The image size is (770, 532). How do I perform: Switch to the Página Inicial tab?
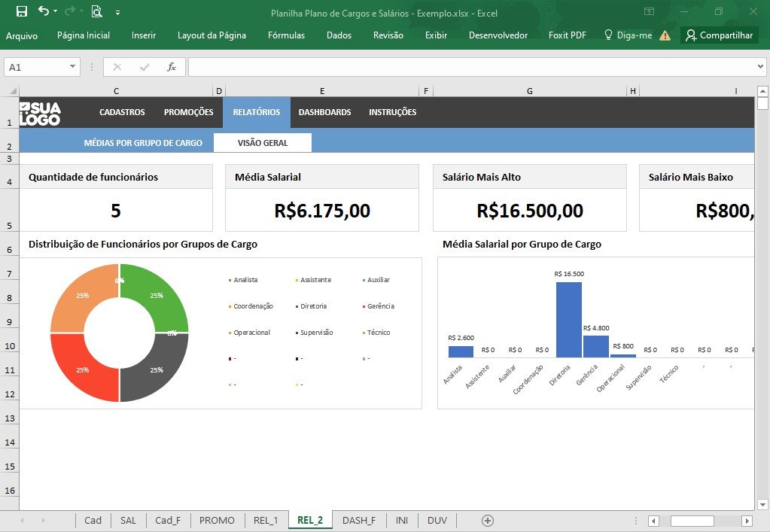point(84,35)
